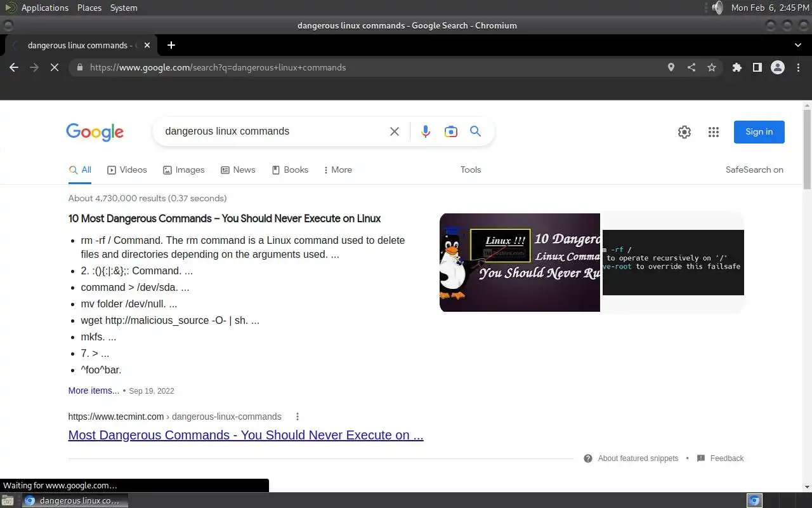Open a new browser tab
The height and width of the screenshot is (508, 812).
pos(171,45)
